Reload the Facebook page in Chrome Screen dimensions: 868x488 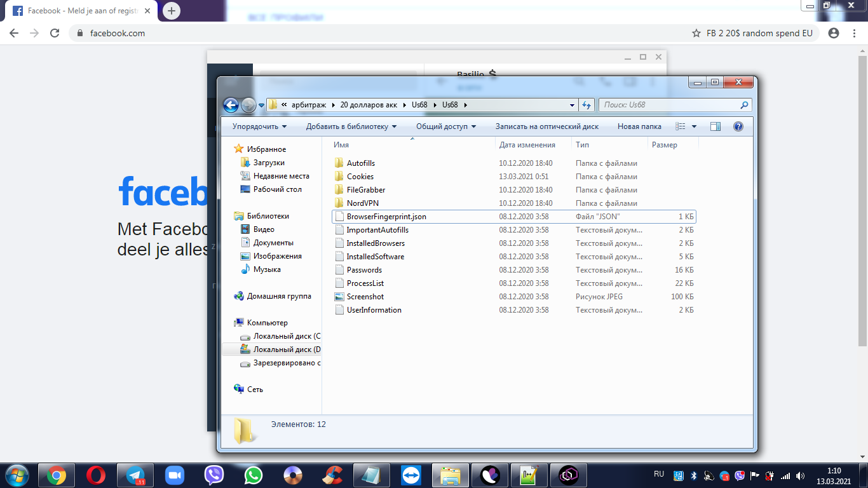click(x=55, y=33)
